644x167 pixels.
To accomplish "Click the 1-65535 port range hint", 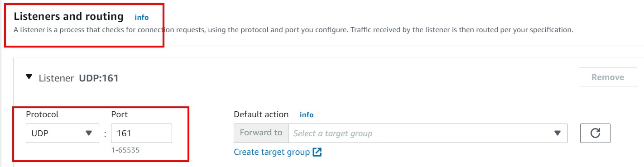I will (x=125, y=150).
